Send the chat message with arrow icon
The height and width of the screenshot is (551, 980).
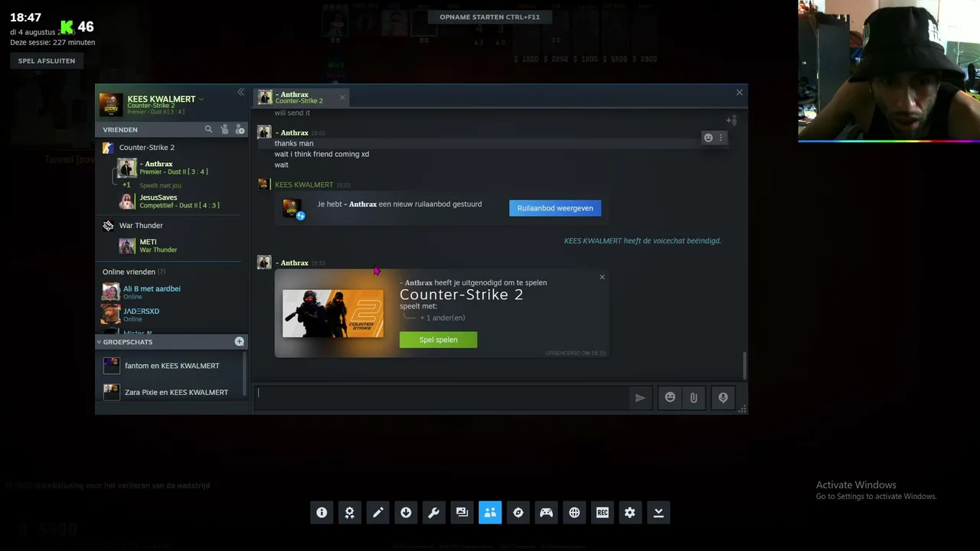click(640, 397)
